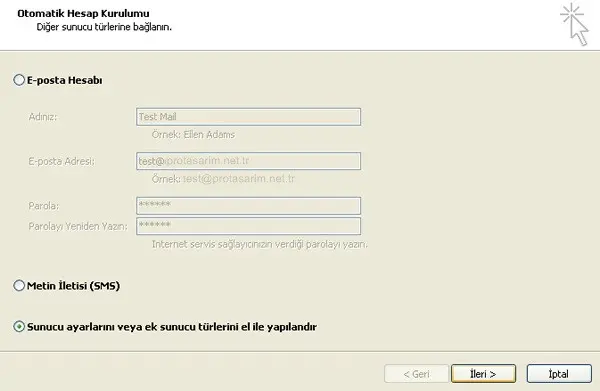This screenshot has width=600, height=391.
Task: Click the Adınız field containing Test Mail
Action: coord(248,117)
